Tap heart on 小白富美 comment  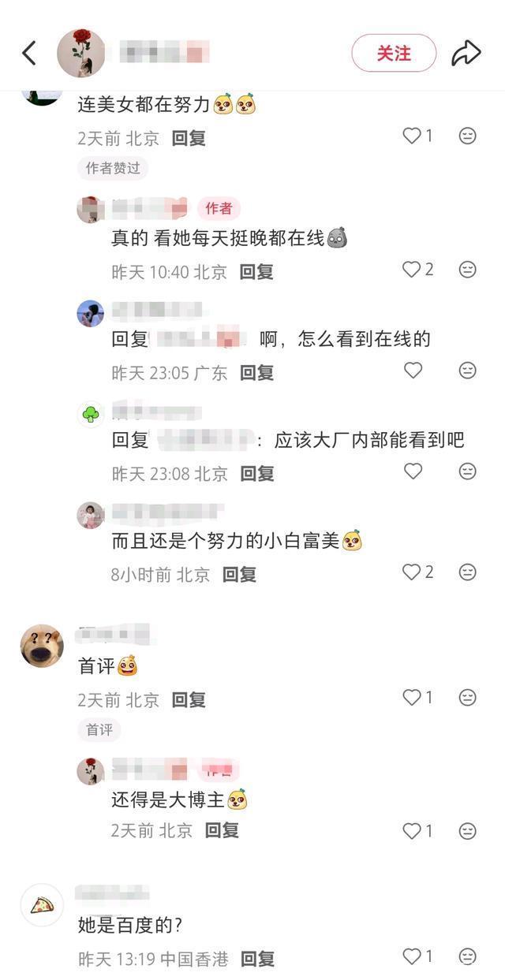(x=412, y=572)
